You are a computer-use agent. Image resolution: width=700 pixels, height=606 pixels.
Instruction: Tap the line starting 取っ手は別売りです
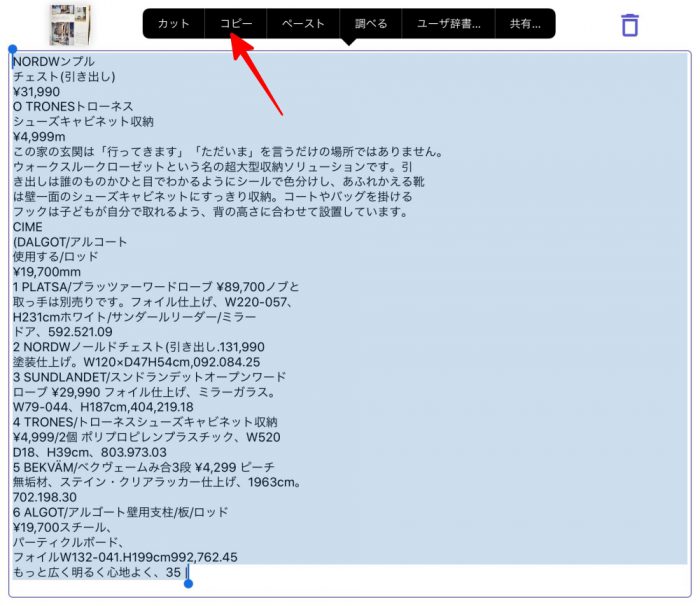click(153, 302)
